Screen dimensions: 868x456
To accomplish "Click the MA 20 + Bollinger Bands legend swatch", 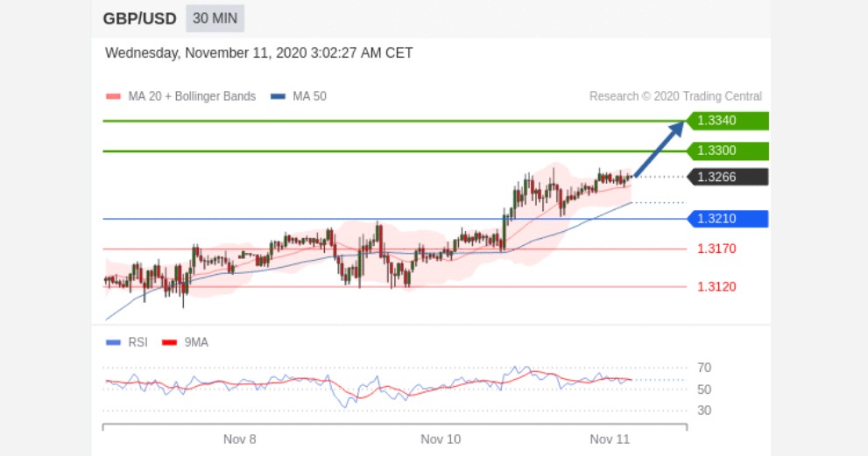I will coord(114,96).
